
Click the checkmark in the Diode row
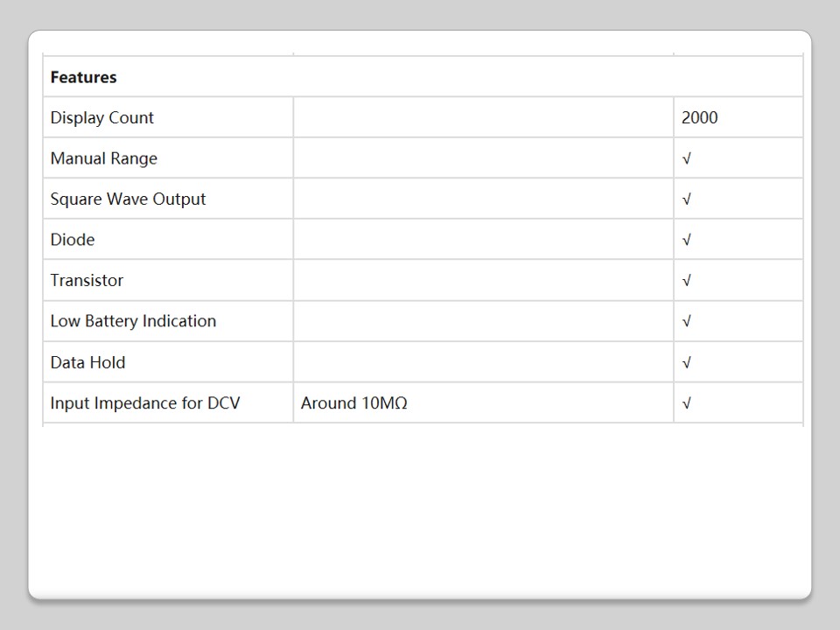tap(687, 240)
